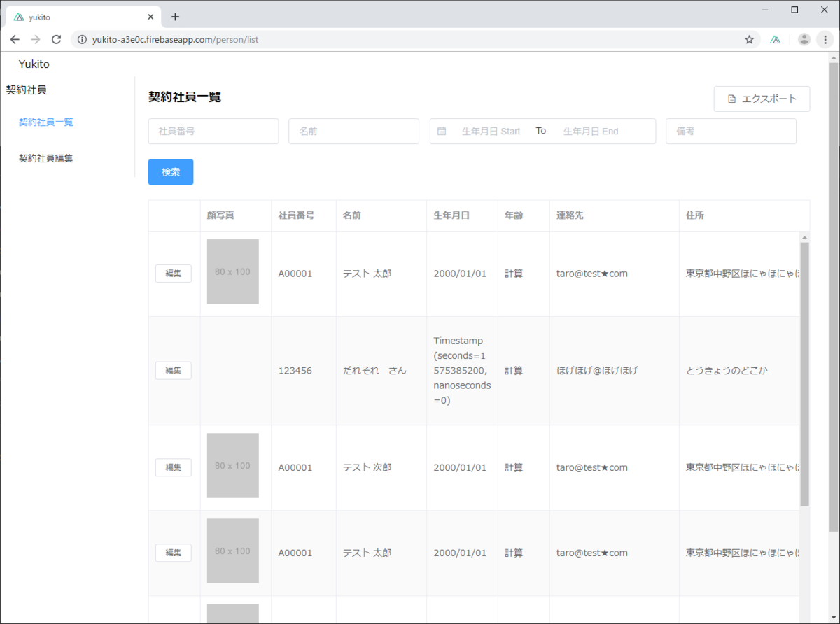Open 契約社員編集 in the sidebar
Image resolution: width=840 pixels, height=624 pixels.
click(46, 159)
